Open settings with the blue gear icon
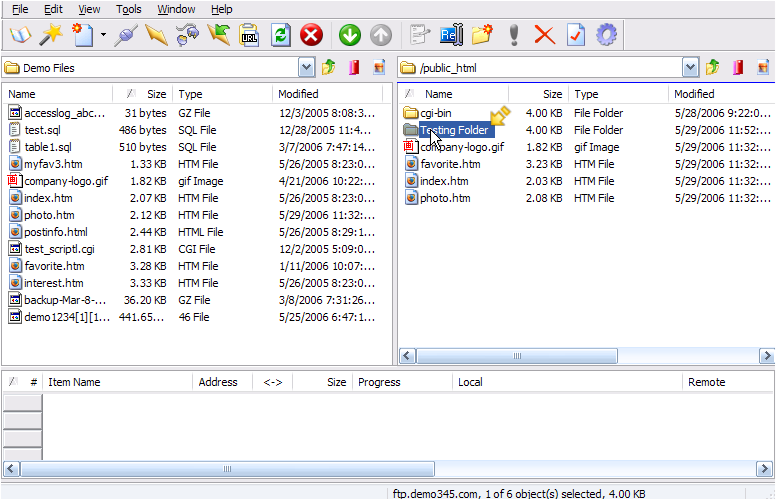776x500 pixels. [606, 36]
